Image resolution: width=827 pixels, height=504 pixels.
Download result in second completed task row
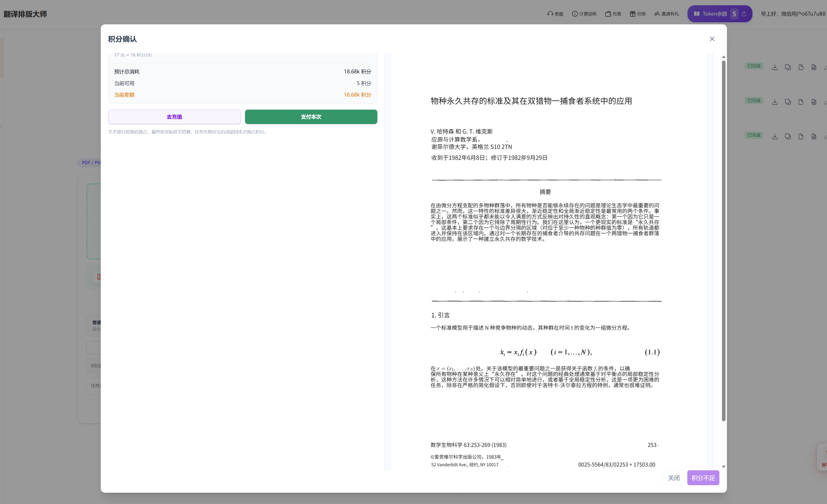775,102
